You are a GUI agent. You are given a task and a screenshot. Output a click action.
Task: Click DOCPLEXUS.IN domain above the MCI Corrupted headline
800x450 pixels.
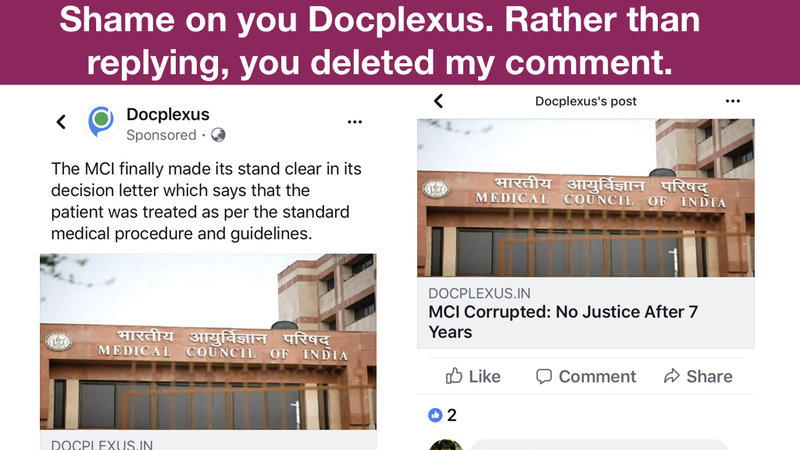(x=481, y=293)
